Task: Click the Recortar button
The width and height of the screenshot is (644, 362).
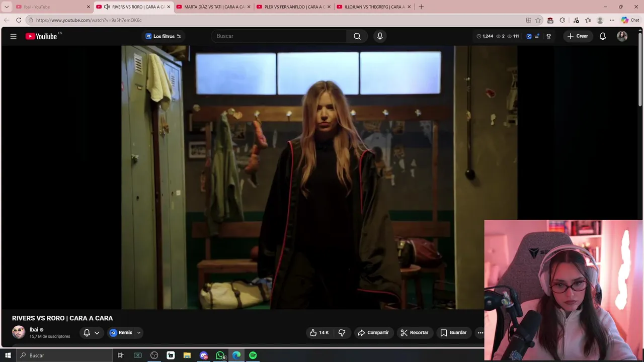Action: tap(415, 332)
